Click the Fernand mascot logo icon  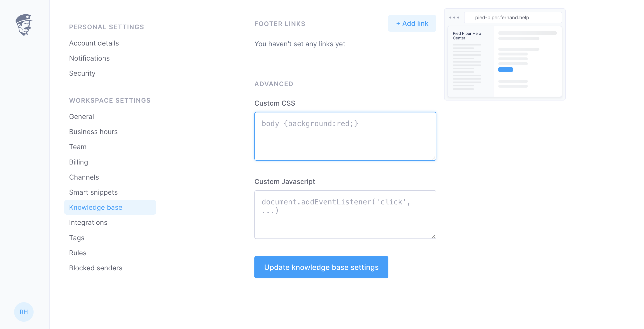coord(24,25)
